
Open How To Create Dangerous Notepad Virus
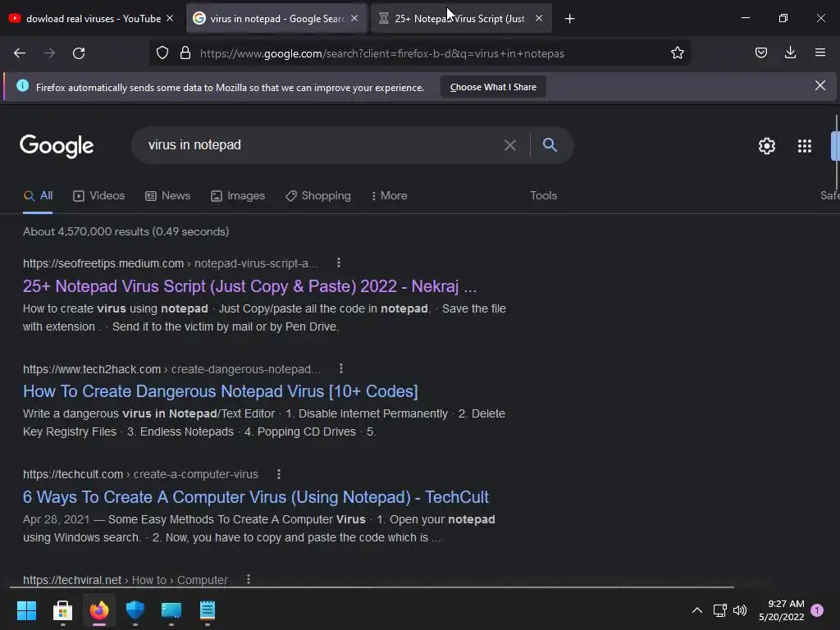click(x=220, y=391)
